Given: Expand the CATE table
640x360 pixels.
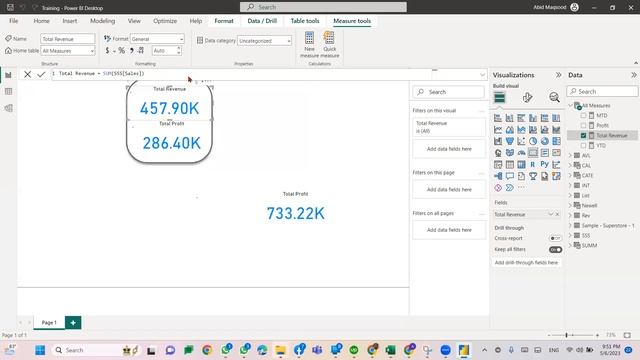Looking at the screenshot, I should click(x=571, y=176).
